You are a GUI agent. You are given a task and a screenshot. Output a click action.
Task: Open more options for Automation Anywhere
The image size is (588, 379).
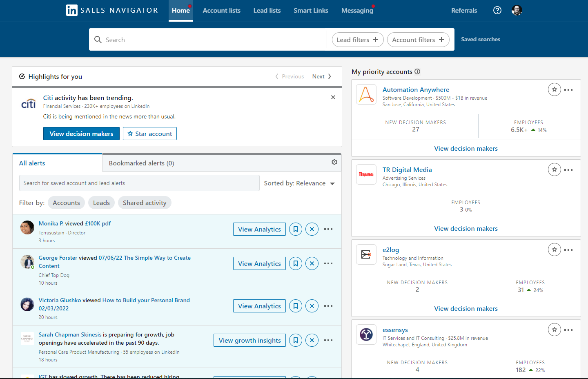point(568,89)
